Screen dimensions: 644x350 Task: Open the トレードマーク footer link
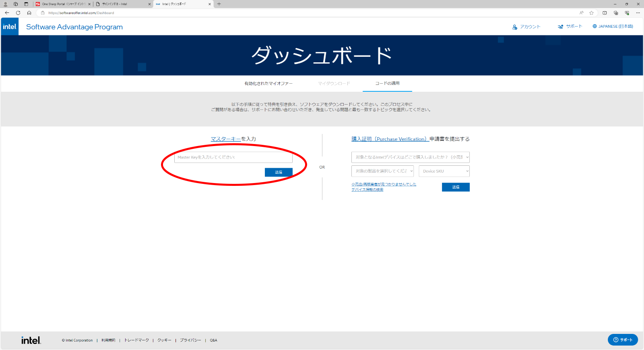point(136,340)
